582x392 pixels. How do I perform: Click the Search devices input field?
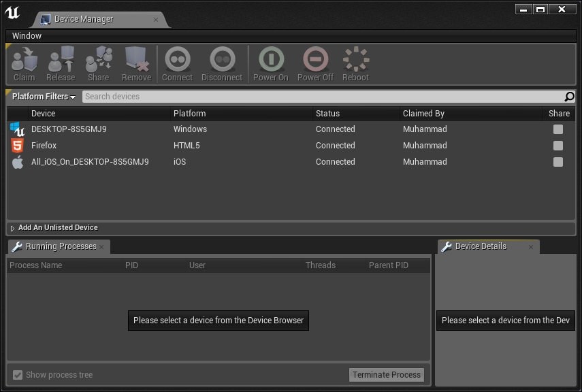tap(323, 97)
